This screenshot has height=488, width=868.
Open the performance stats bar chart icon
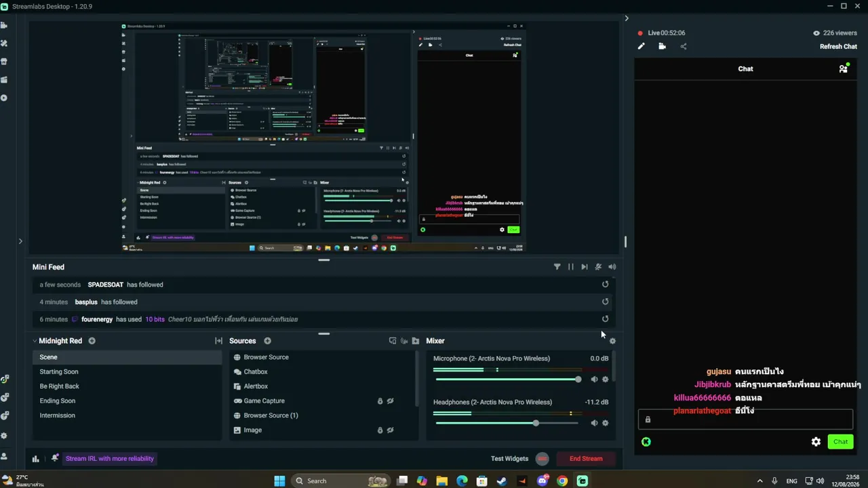pos(36,459)
